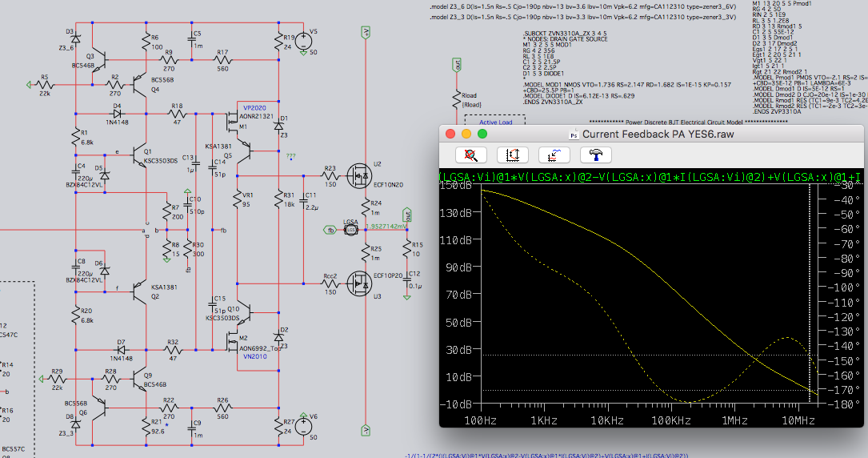Click the green maximize button of plot window
Screen dimensions: 868x458
[x=482, y=134]
